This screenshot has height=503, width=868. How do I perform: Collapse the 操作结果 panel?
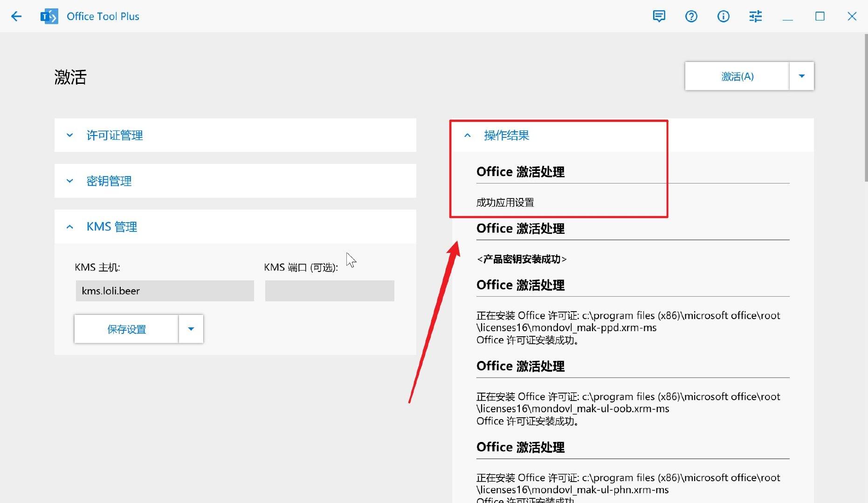633,135
